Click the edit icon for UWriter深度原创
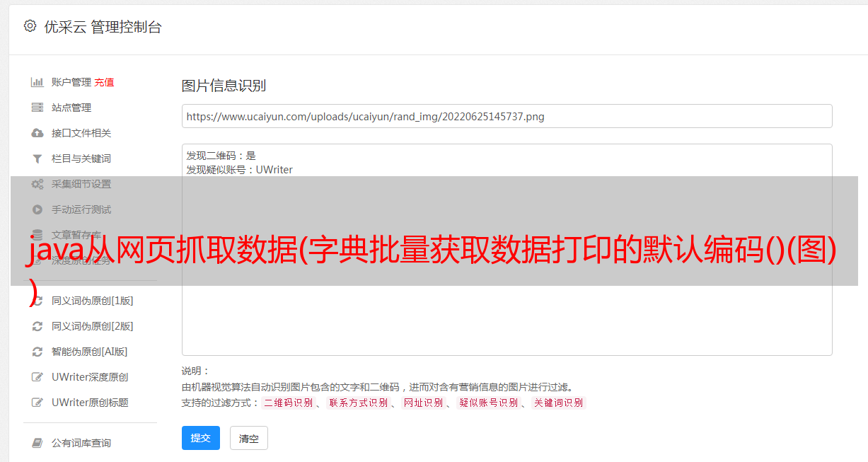The height and width of the screenshot is (462, 868). [x=37, y=377]
